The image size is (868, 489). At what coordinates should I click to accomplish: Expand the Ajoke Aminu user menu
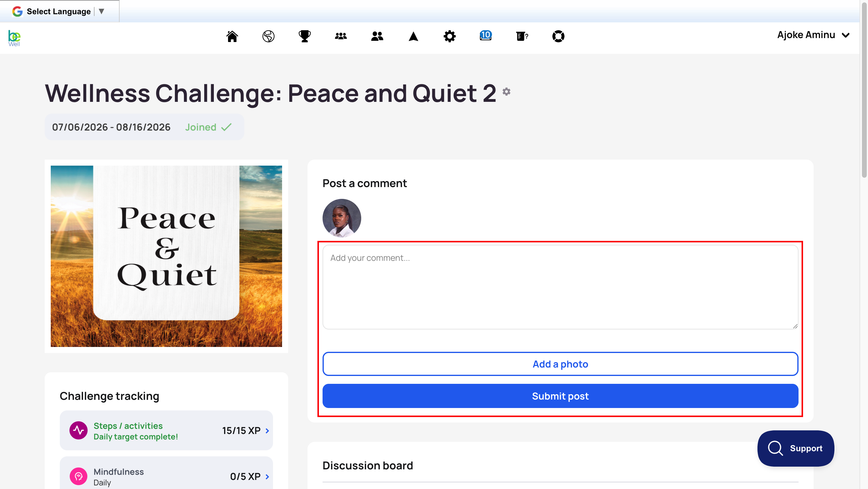pos(813,35)
